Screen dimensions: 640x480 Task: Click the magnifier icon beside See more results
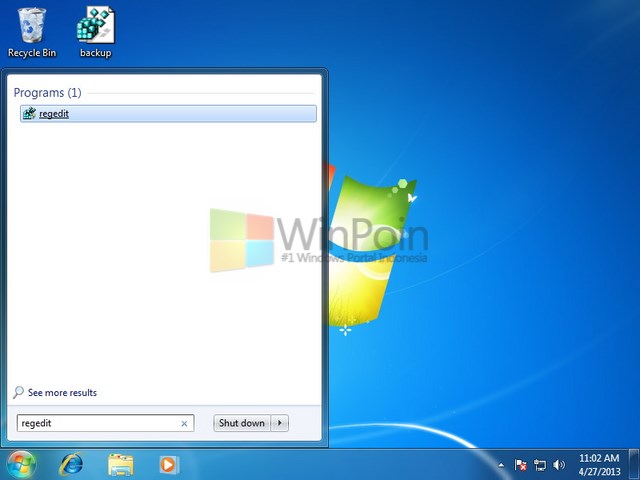(x=18, y=393)
